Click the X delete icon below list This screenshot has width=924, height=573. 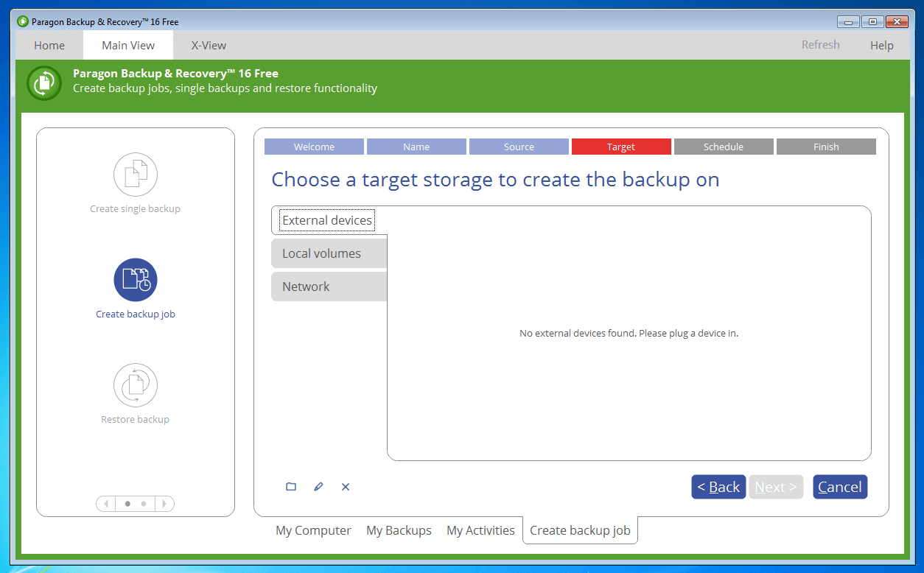(346, 487)
